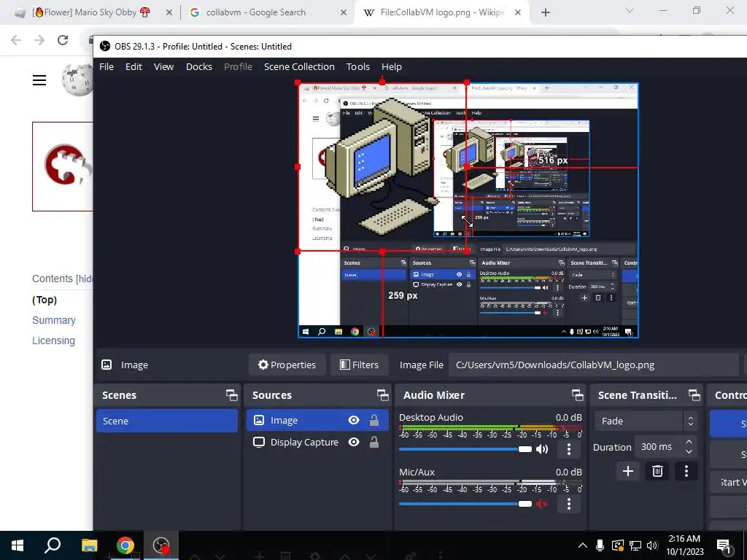Show hidden system tray icons
This screenshot has height=560, width=747.
583,545
